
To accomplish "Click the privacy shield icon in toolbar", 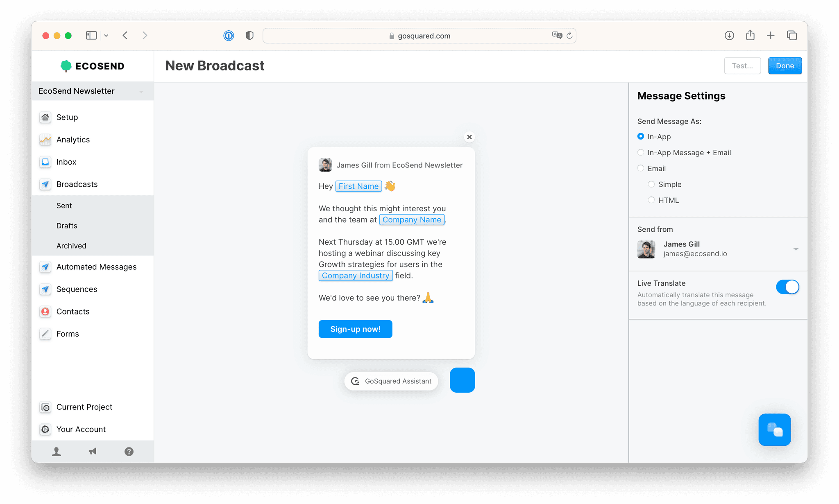I will [249, 36].
